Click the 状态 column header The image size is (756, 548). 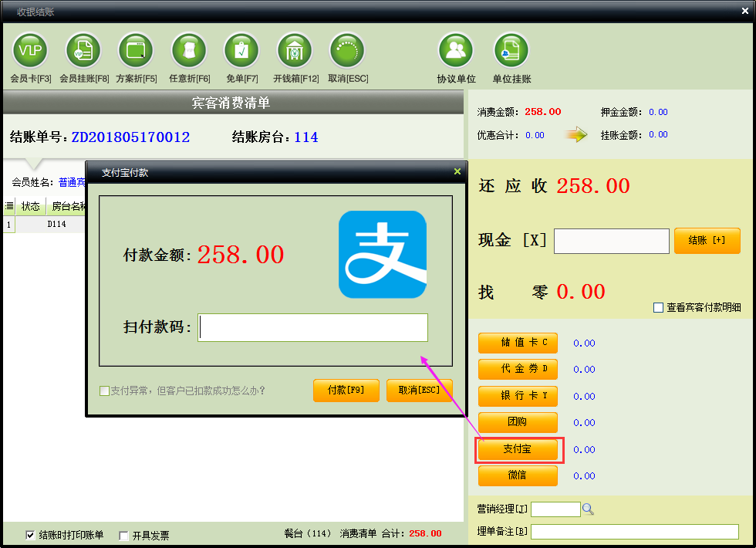tap(30, 207)
